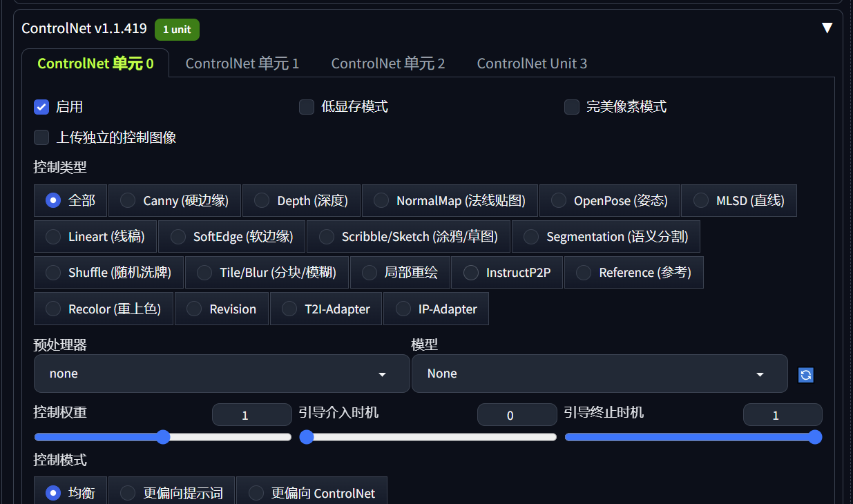Enable 完美像素模式
The width and height of the screenshot is (853, 504).
coord(571,107)
